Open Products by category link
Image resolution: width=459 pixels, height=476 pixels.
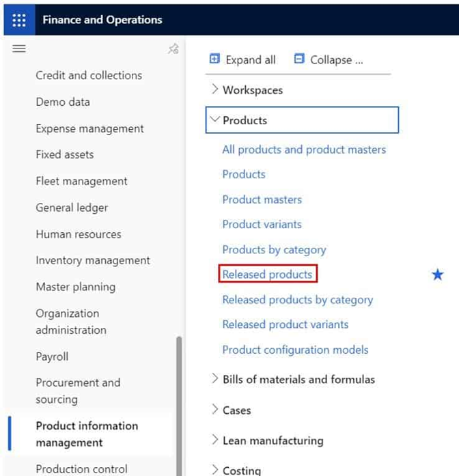point(274,250)
